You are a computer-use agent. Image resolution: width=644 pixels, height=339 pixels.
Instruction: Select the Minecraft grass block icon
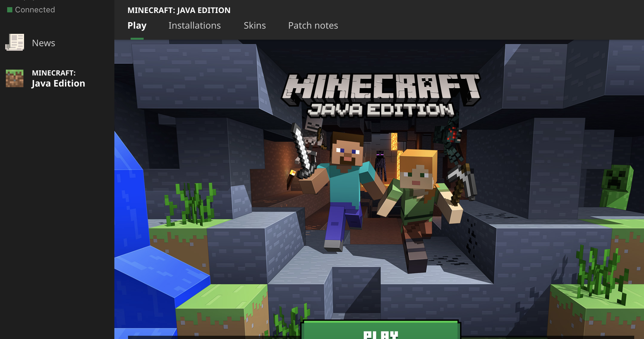[15, 78]
